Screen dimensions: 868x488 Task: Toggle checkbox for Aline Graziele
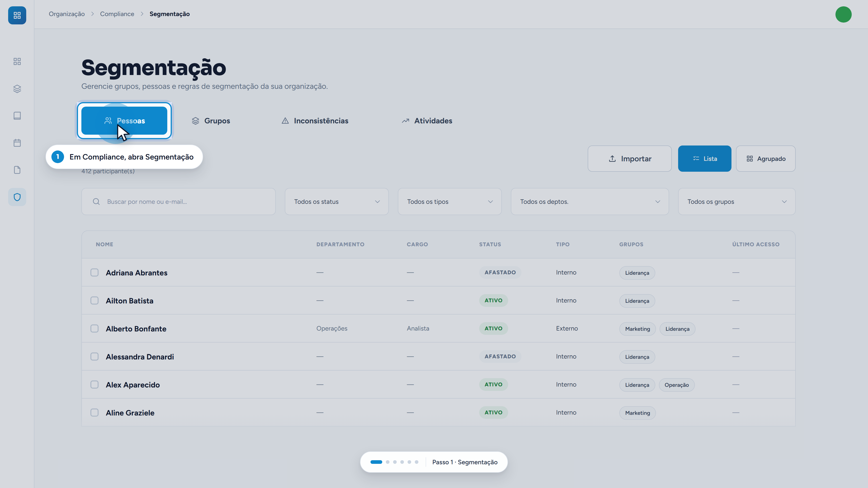[94, 413]
